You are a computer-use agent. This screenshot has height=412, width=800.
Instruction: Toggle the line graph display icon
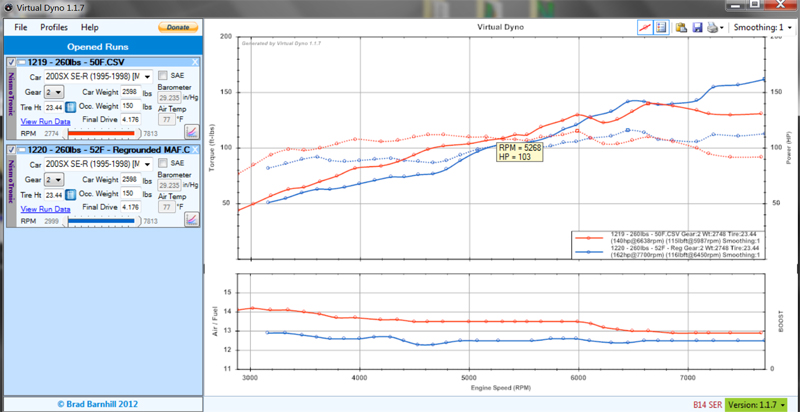(646, 28)
